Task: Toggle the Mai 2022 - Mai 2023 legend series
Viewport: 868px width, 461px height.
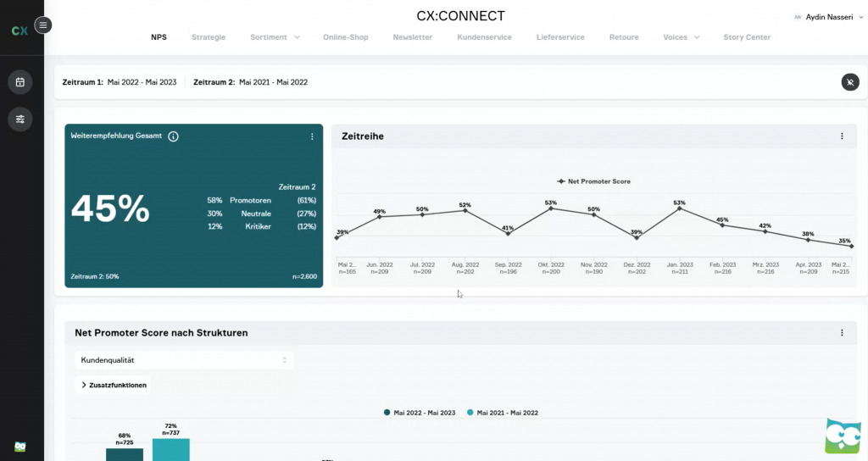Action: [420, 413]
